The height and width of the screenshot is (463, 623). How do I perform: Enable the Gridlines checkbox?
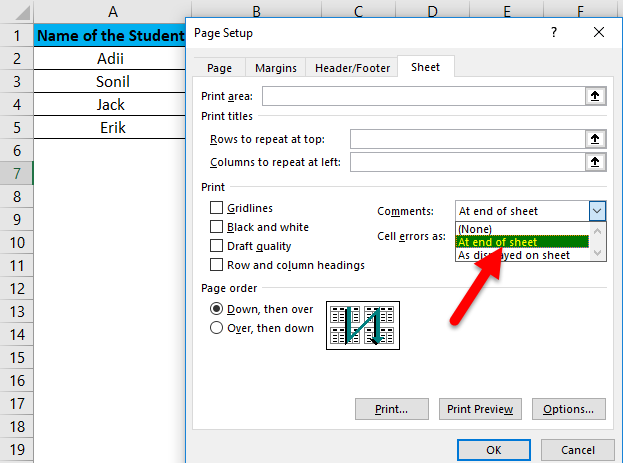pos(216,208)
